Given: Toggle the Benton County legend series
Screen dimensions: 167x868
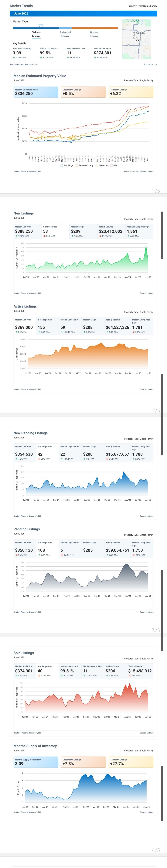Looking at the screenshot, I should [x=84, y=165].
